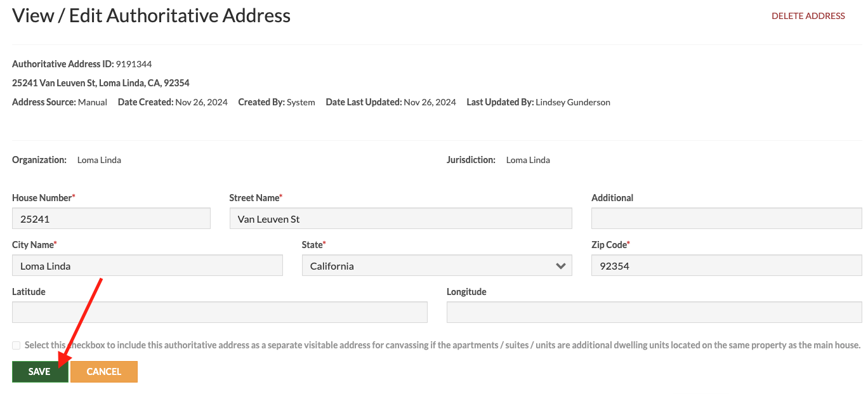
Task: Select the Street Name input field
Action: pos(400,219)
